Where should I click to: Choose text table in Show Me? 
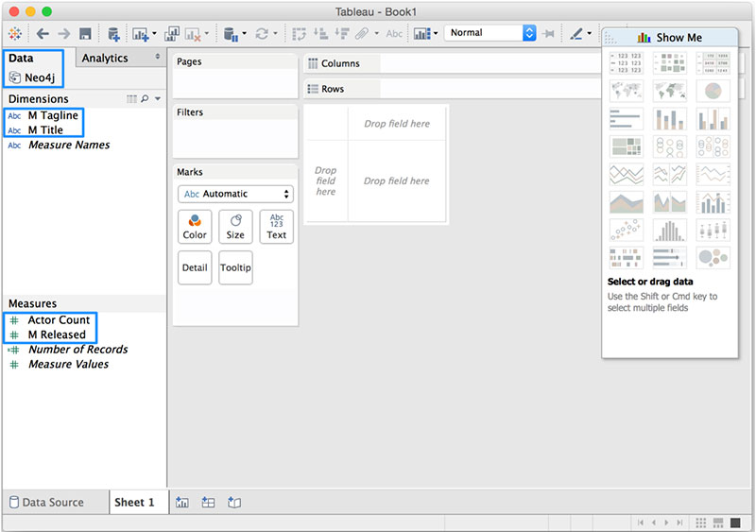pyautogui.click(x=627, y=62)
